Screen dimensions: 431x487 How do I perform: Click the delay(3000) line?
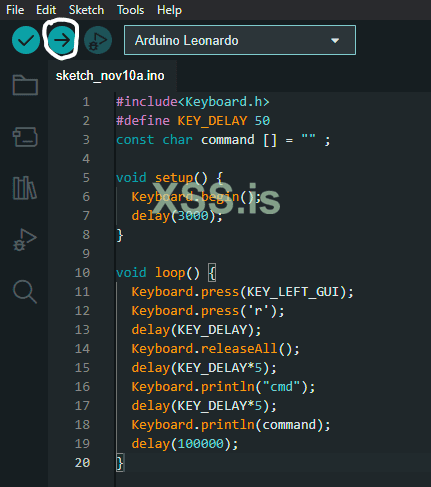click(x=177, y=216)
